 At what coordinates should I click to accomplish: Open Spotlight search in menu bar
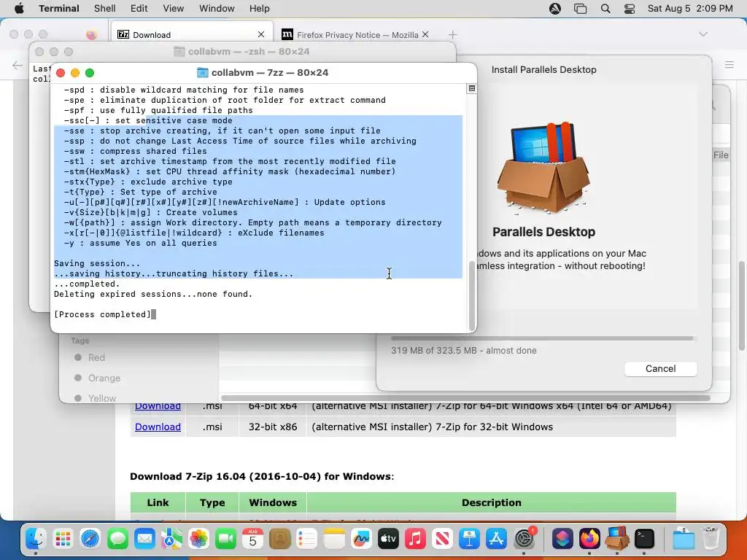(605, 9)
